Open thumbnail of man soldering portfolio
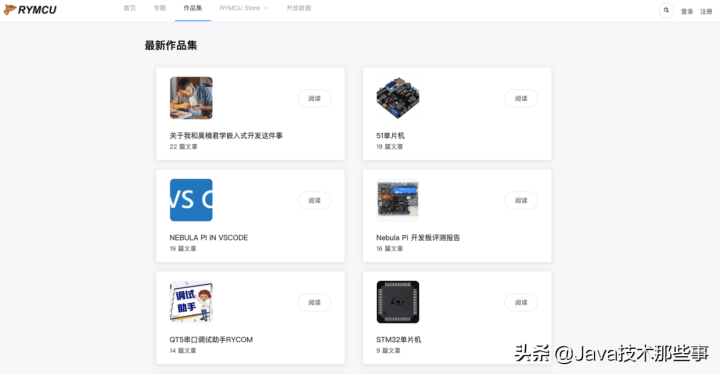The image size is (720, 374). [191, 98]
